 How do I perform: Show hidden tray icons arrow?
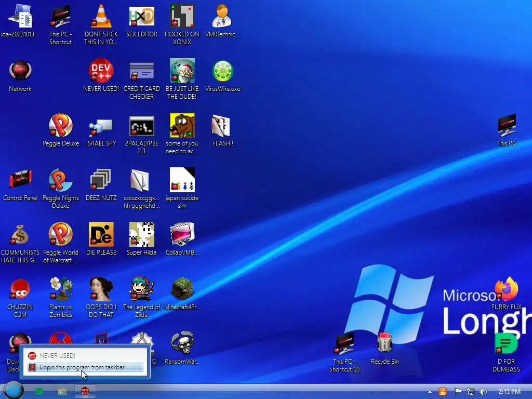[x=430, y=392]
